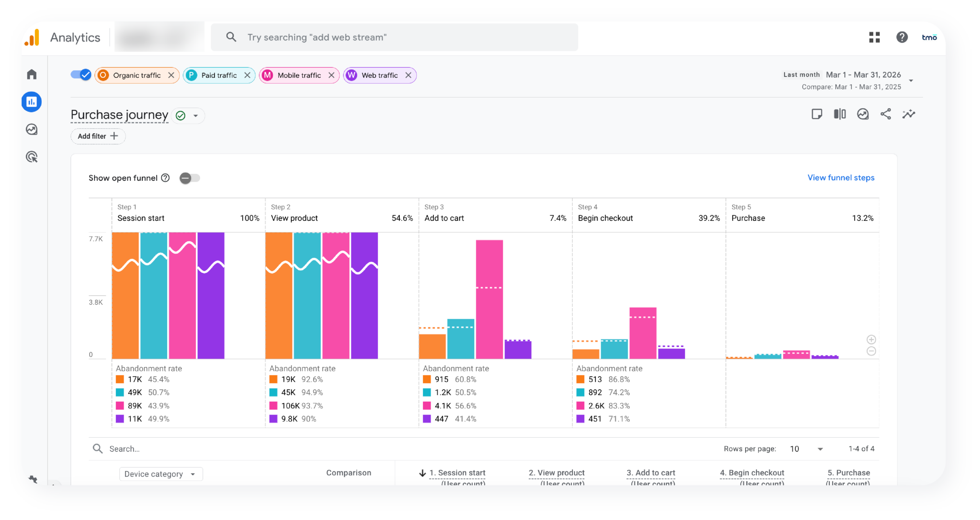This screenshot has width=980, height=520.
Task: Add a filter to the report
Action: 98,136
